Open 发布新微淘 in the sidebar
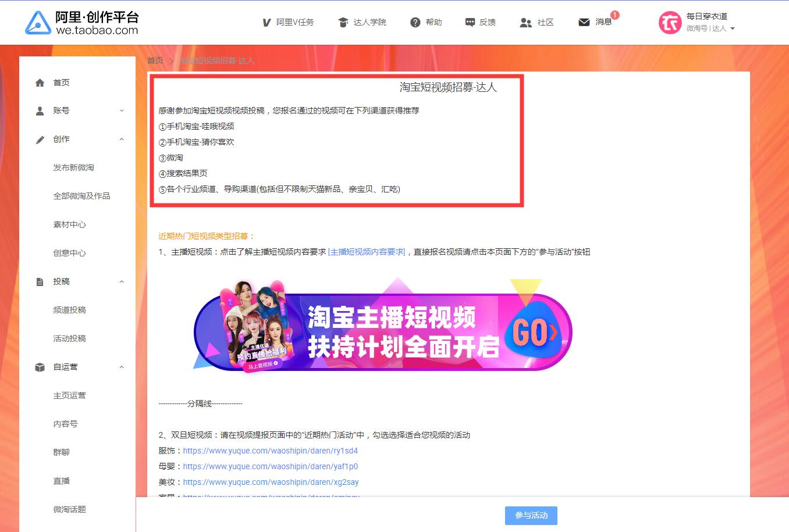Image resolution: width=789 pixels, height=532 pixels. point(73,167)
